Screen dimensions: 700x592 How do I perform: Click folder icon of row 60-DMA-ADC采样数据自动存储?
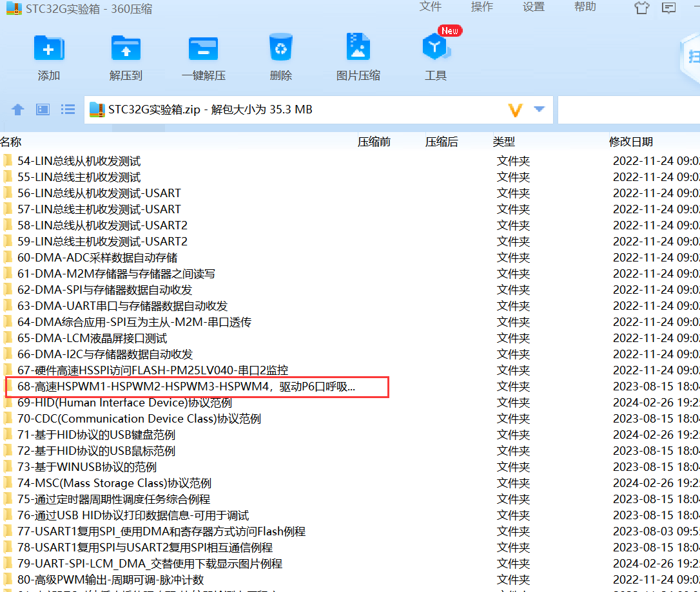click(x=8, y=258)
